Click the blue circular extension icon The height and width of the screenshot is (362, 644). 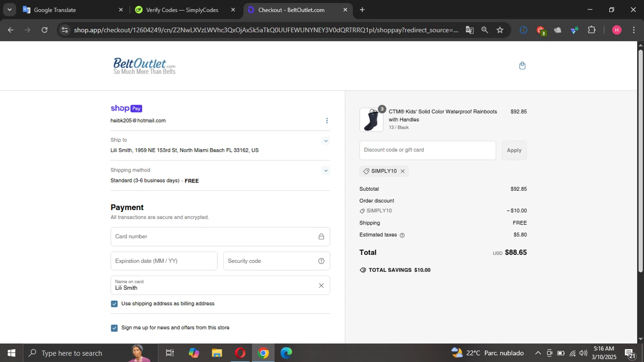tap(523, 30)
